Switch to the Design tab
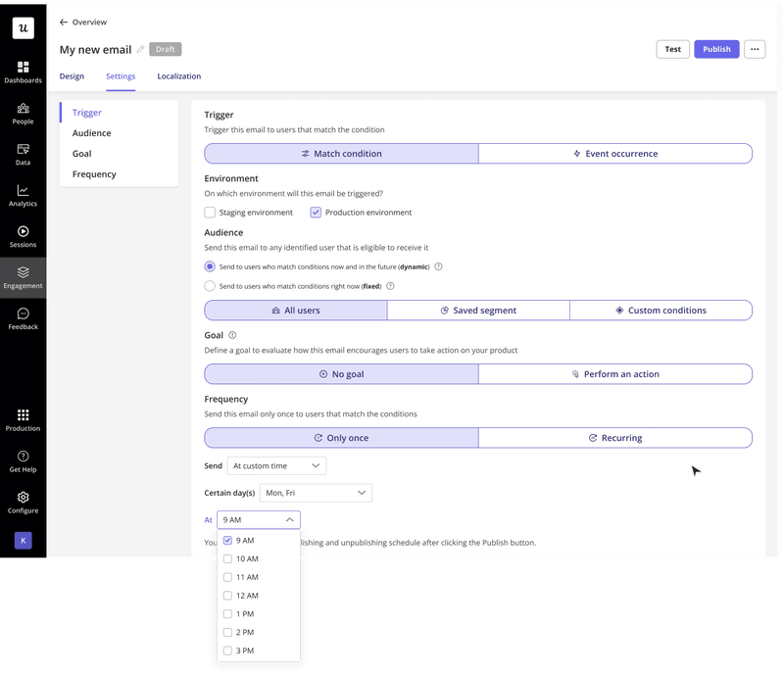Screen dimensions: 784x675 coord(72,76)
